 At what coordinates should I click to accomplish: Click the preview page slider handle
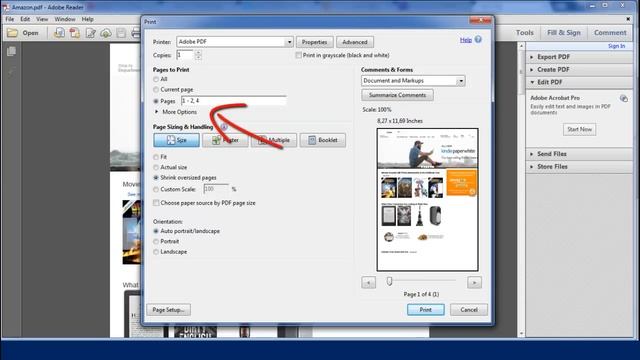(389, 281)
